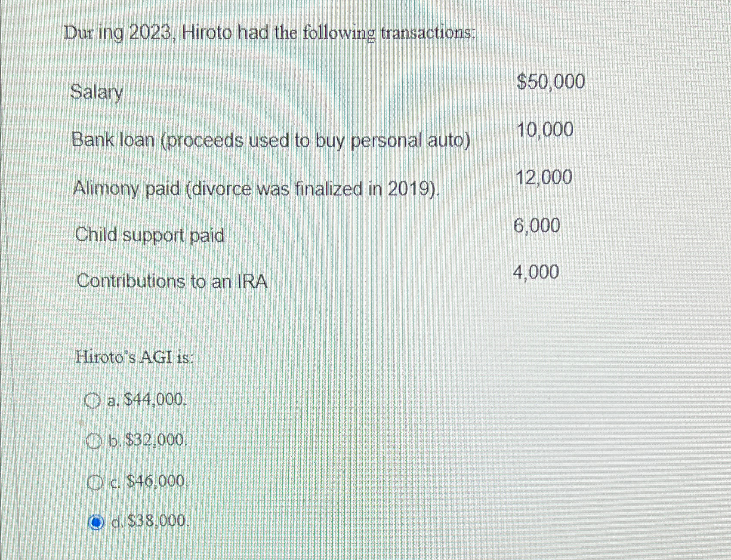The width and height of the screenshot is (731, 560).
Task: Select the radio button for answer c
Action: pyautogui.click(x=95, y=481)
